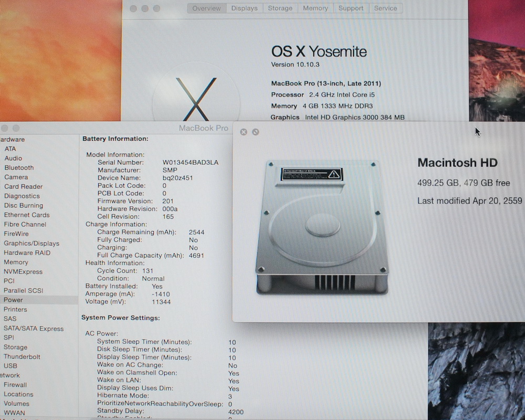Click the Macintosh HD hard disk icon
Viewport: 525px width, 420px height.
coord(322,228)
